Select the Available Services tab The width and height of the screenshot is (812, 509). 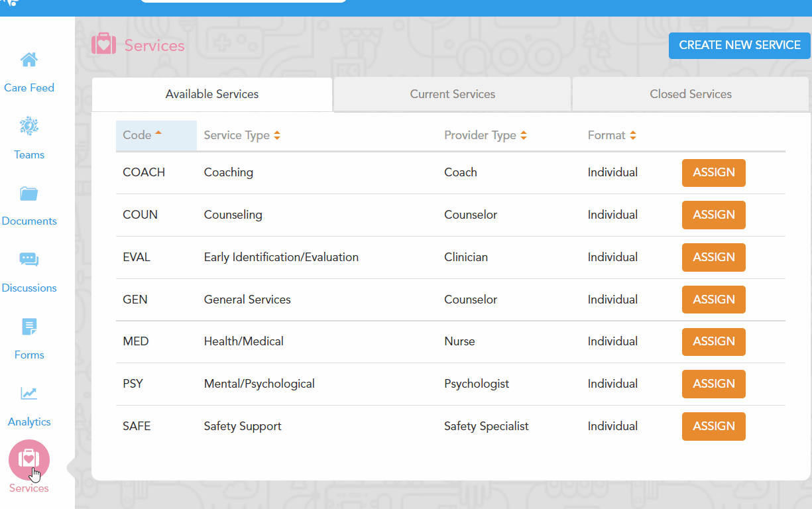click(x=212, y=94)
